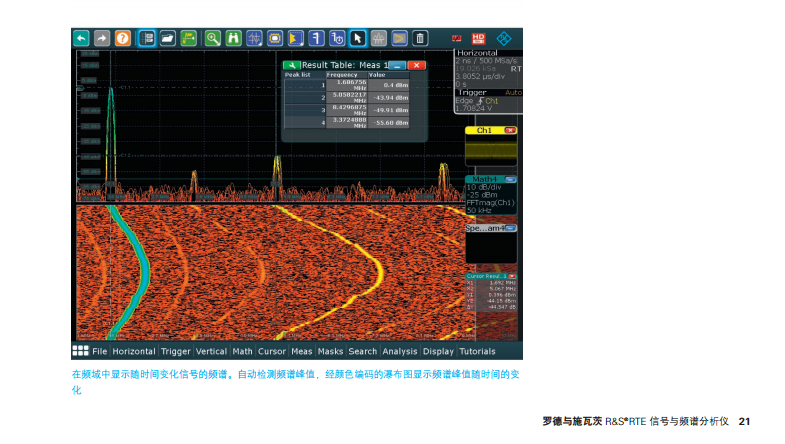Click the -43.94 dBm value cell

pos(389,97)
